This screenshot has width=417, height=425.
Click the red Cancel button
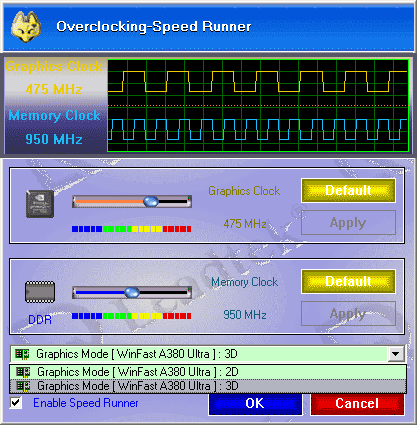click(357, 403)
